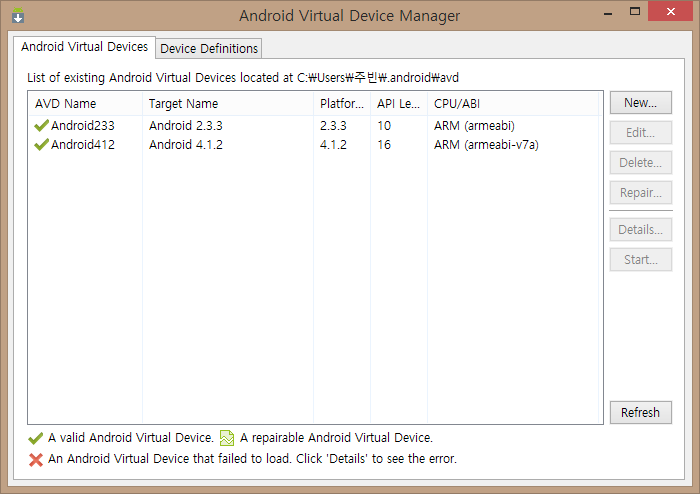Screen dimensions: 700x494
Task: Click ARM (armeabi-v7a) cell
Action: pos(486,145)
